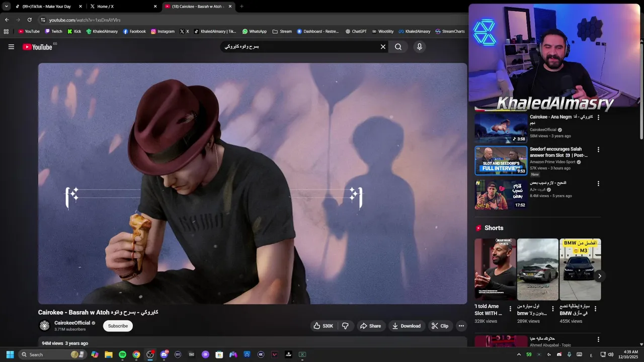The image size is (644, 362).
Task: Open the Slot and Seedorf interview thumbnail
Action: point(501,160)
